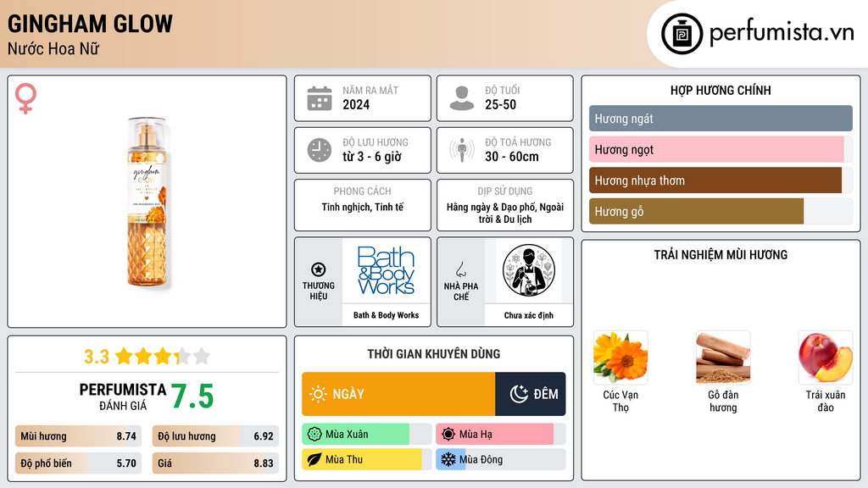Click the first gold star in the rating
This screenshot has width=868, height=488.
(x=124, y=356)
